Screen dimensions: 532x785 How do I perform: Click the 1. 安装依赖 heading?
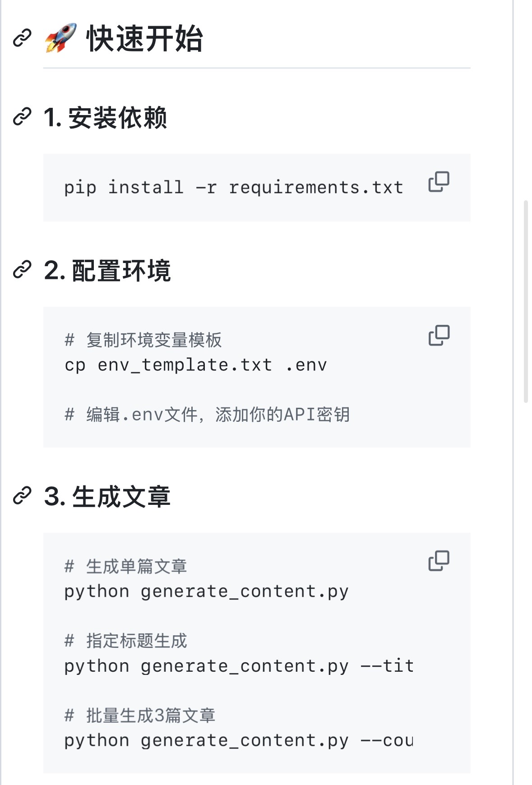105,117
